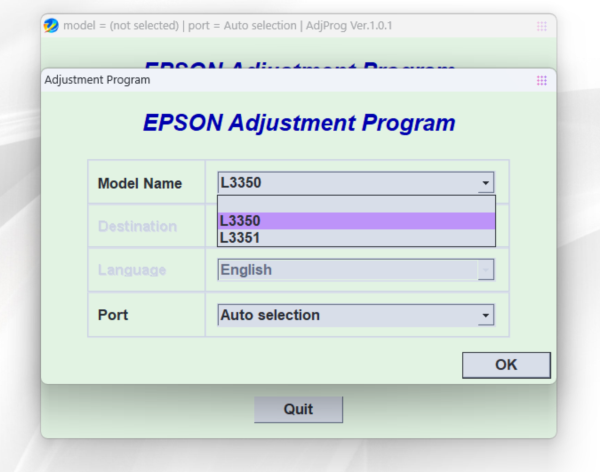The width and height of the screenshot is (600, 472).
Task: Choose L3350 in the model list
Action: pos(356,221)
